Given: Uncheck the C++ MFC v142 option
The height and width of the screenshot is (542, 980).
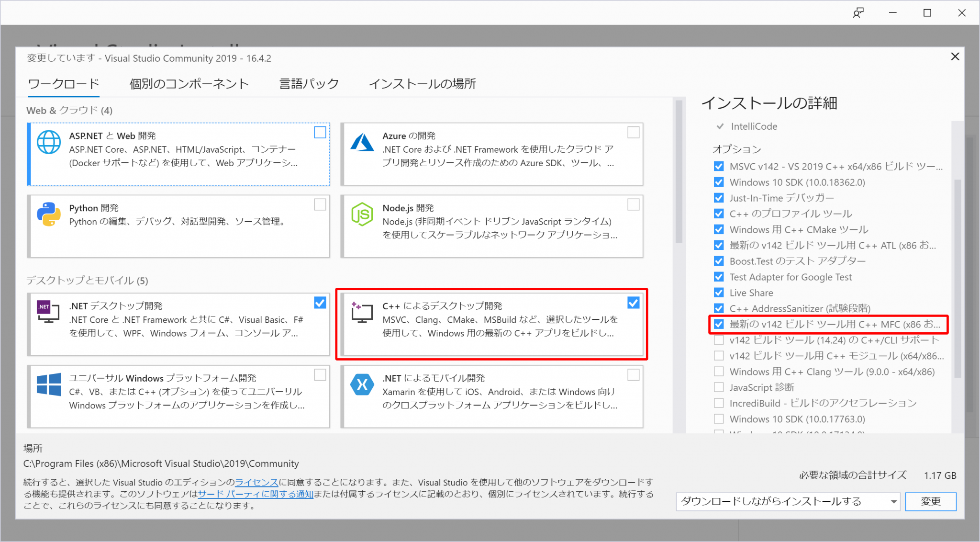Looking at the screenshot, I should click(719, 324).
